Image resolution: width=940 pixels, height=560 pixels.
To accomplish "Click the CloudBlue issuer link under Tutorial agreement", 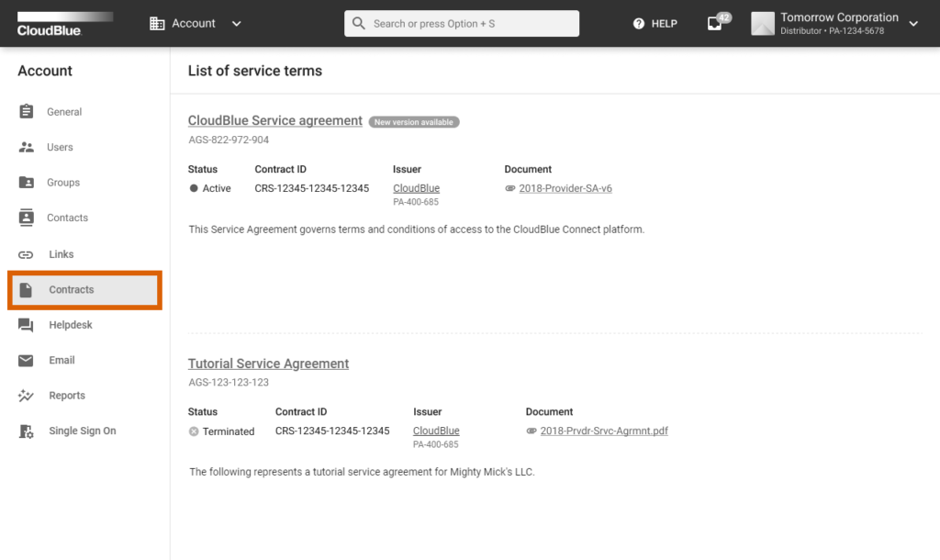I will [x=435, y=431].
